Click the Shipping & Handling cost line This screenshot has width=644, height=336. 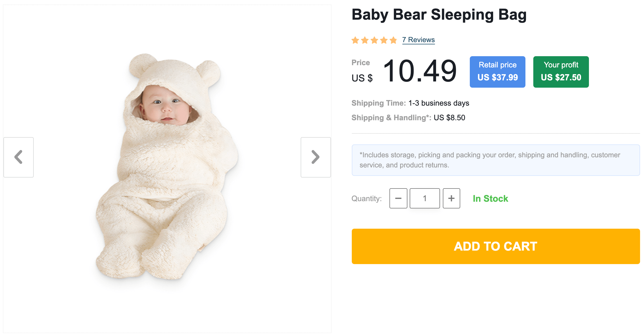(x=408, y=118)
